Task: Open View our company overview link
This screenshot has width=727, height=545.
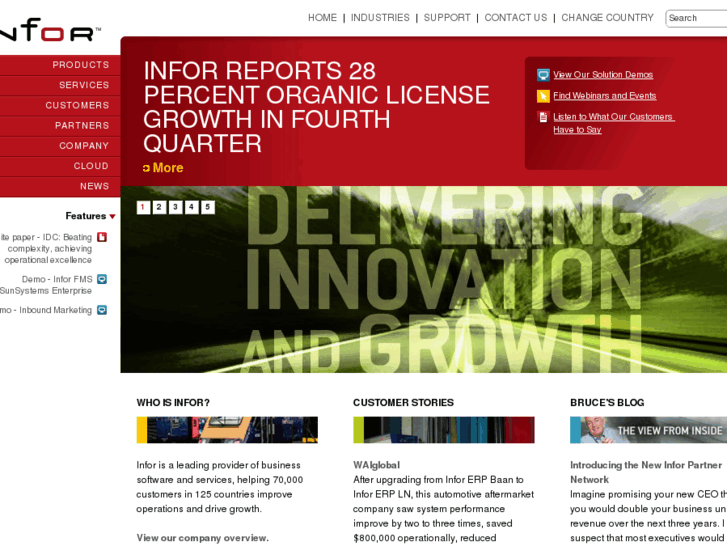Action: [202, 538]
